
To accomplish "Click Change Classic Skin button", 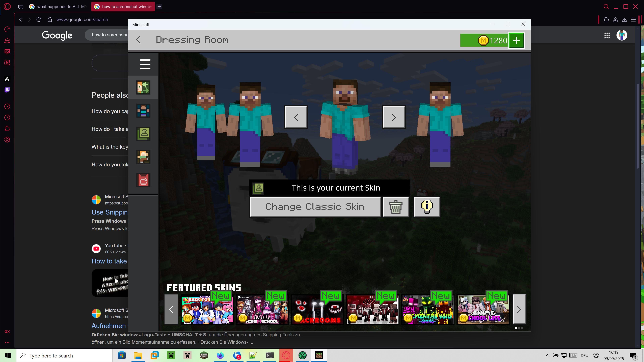I will pos(315,206).
